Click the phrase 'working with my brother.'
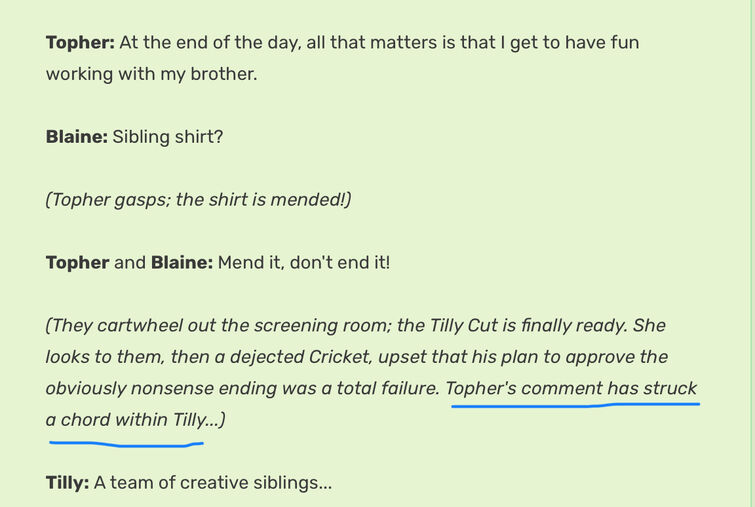The width and height of the screenshot is (755, 507). [152, 74]
